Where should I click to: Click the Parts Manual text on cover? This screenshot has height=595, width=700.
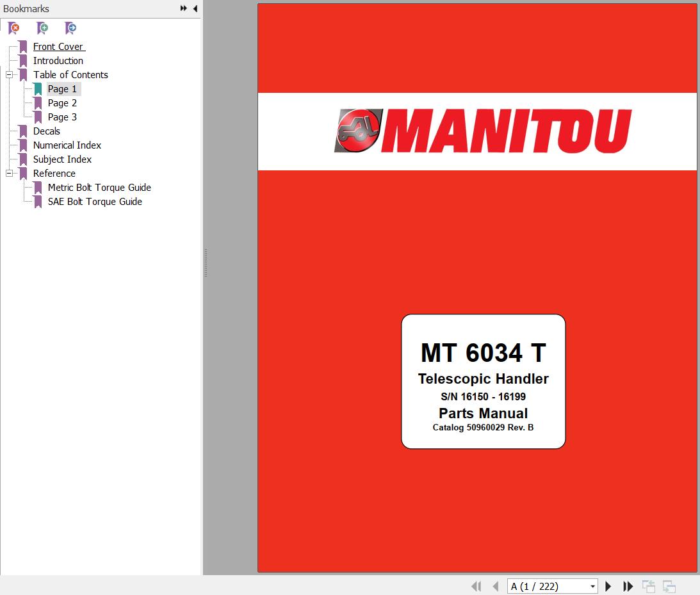pyautogui.click(x=484, y=413)
